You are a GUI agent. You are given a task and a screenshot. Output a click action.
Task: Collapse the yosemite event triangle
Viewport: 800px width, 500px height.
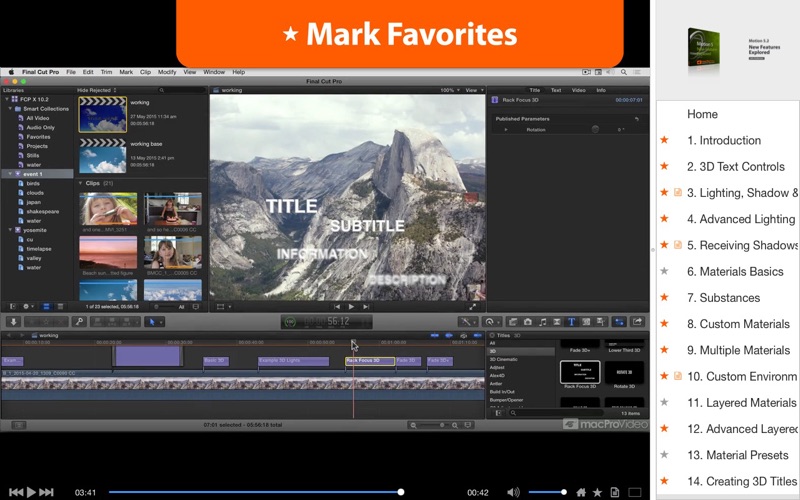(10, 230)
